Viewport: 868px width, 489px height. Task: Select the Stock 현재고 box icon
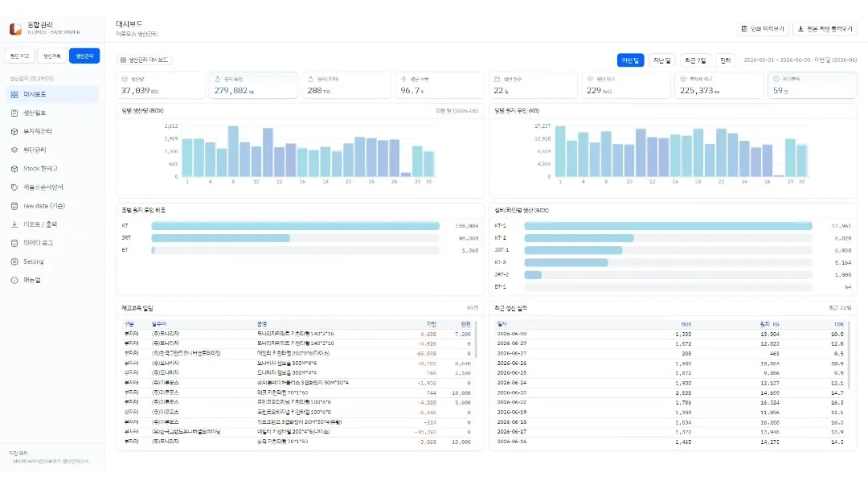(x=14, y=169)
